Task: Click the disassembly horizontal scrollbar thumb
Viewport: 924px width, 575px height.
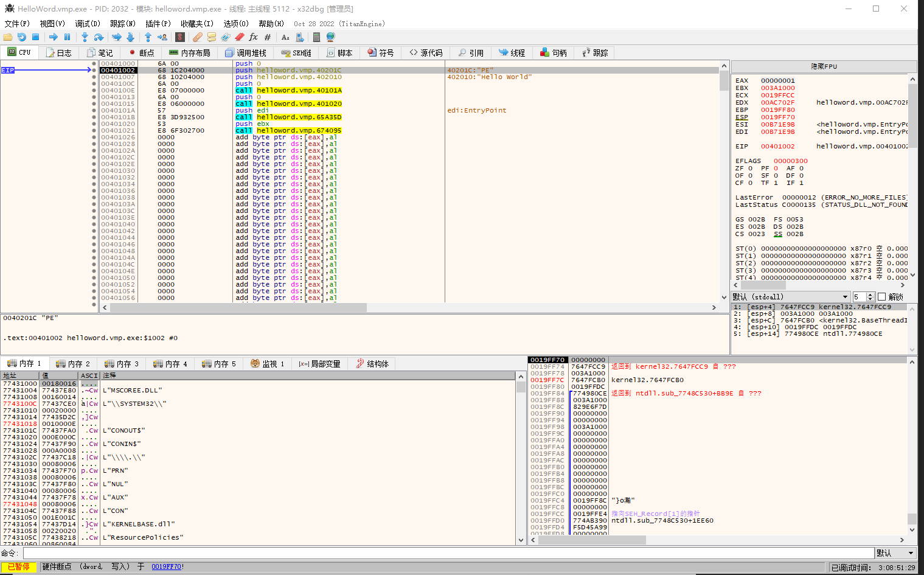Action: click(x=237, y=308)
